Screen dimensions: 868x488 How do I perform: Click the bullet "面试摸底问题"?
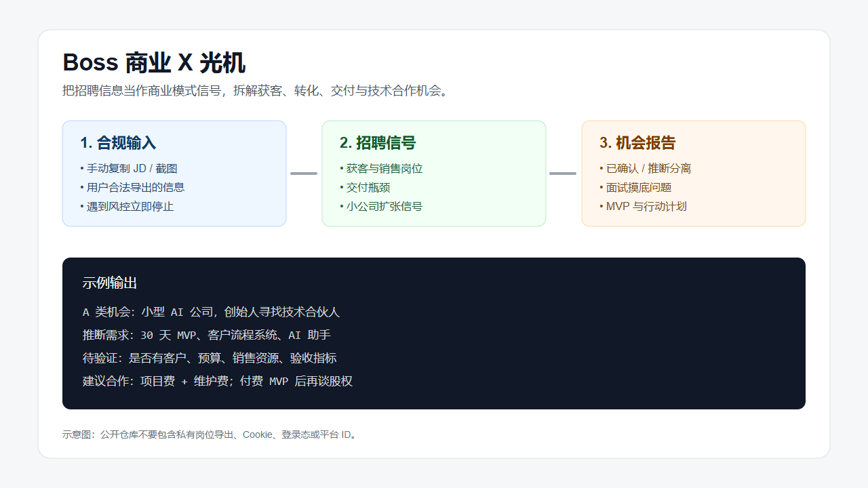(x=635, y=188)
